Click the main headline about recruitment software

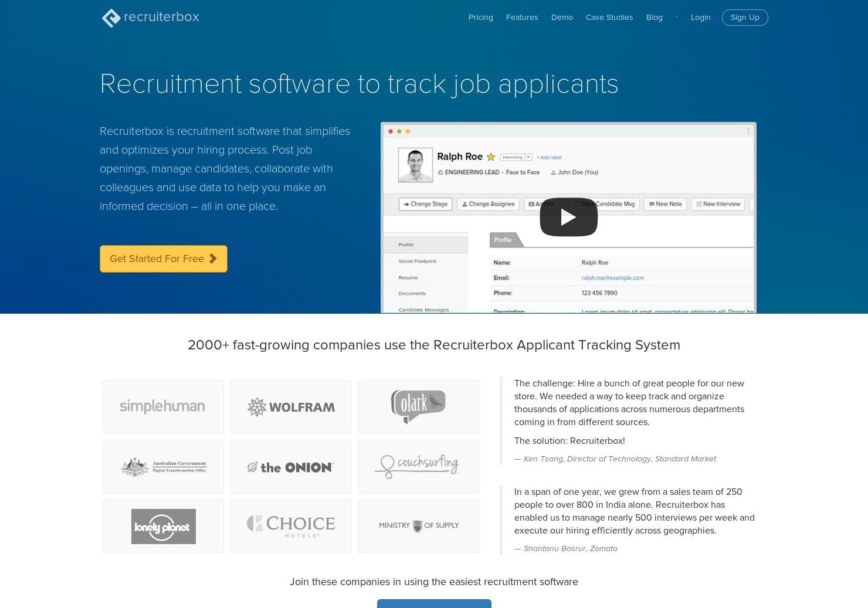pyautogui.click(x=359, y=84)
